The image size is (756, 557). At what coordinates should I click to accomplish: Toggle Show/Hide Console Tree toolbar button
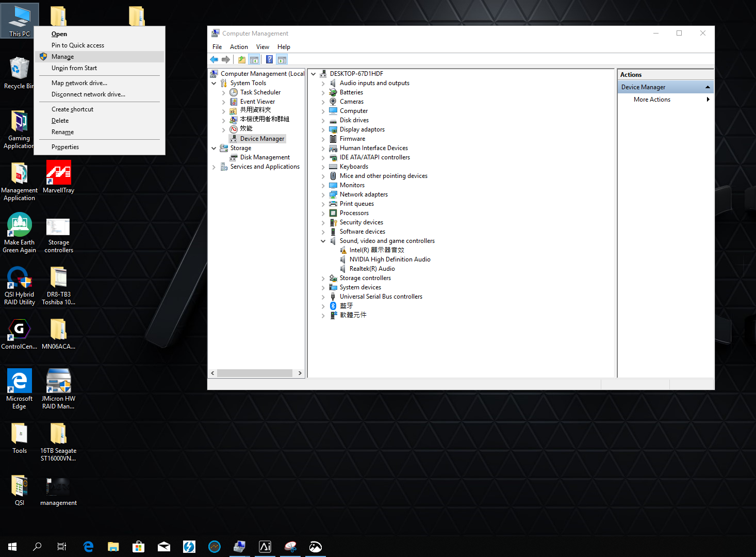pyautogui.click(x=254, y=60)
